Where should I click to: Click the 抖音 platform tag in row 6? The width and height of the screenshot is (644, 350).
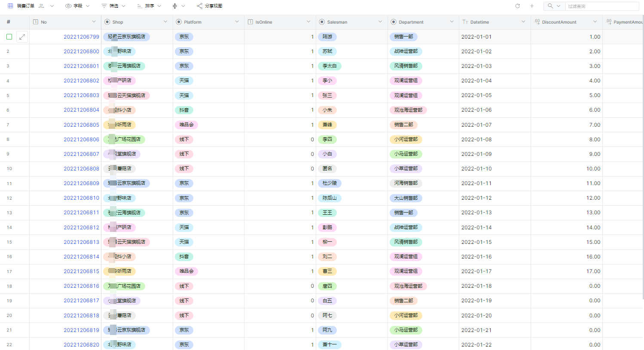click(184, 110)
